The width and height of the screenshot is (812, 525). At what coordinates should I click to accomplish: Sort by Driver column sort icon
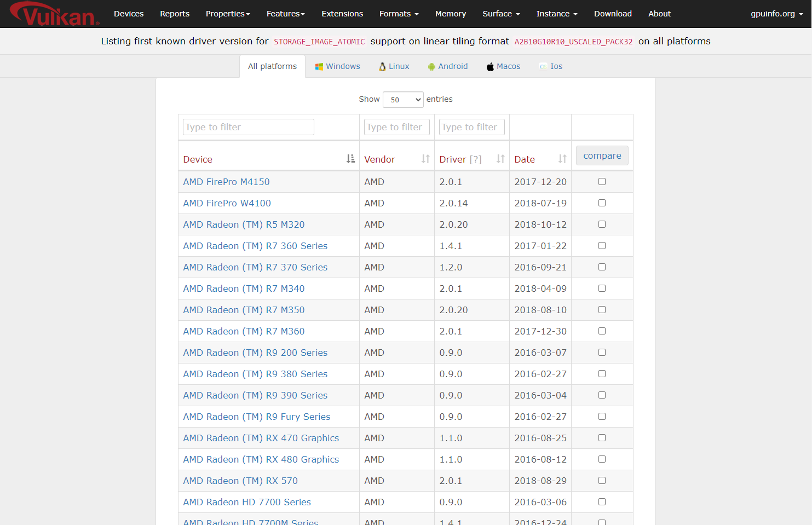(x=500, y=159)
